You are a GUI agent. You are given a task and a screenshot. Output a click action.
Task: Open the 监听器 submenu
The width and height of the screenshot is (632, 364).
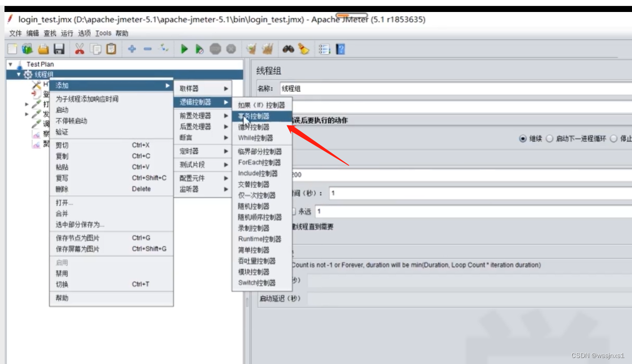pos(203,189)
